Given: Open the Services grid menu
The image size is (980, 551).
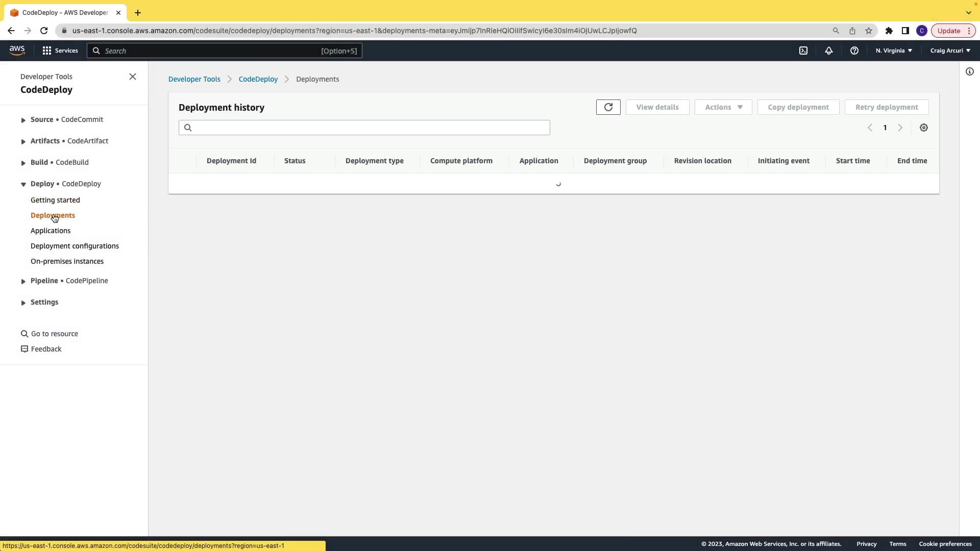Looking at the screenshot, I should (60, 51).
